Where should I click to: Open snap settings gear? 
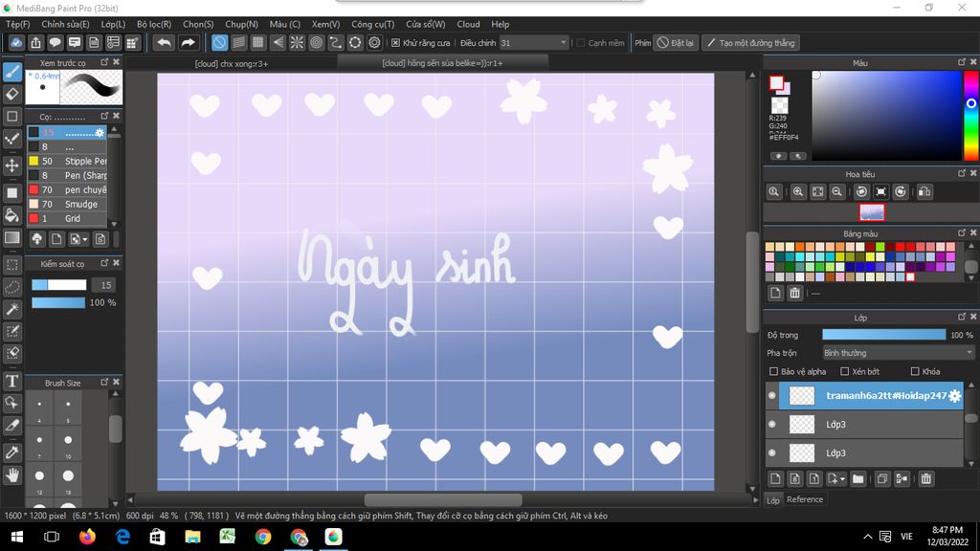tap(374, 42)
